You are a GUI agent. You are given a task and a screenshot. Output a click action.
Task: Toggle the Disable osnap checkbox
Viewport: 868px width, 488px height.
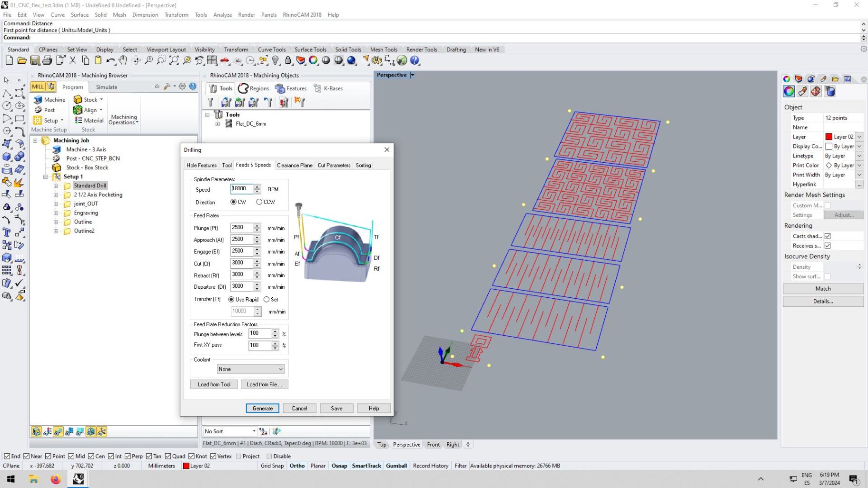[x=269, y=456]
